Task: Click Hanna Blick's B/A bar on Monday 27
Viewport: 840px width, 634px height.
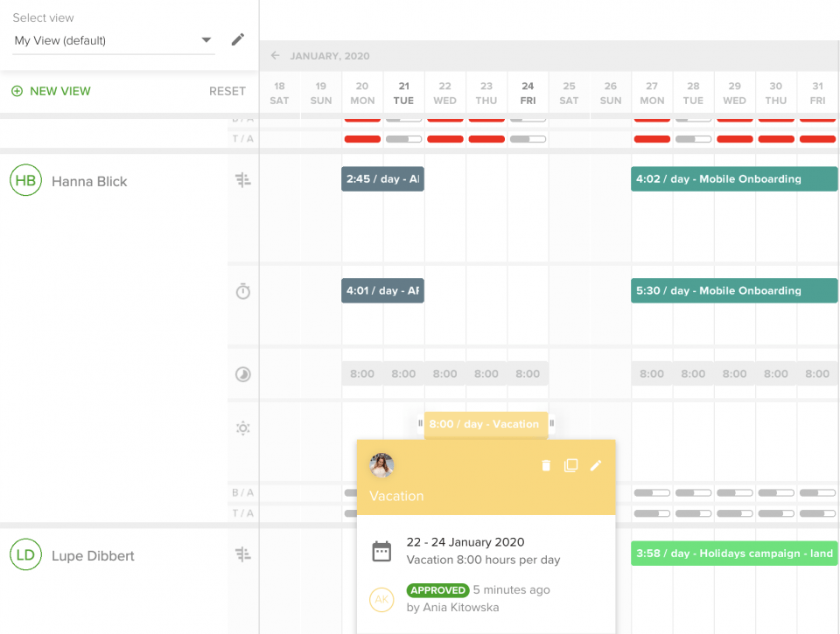Action: point(652,492)
